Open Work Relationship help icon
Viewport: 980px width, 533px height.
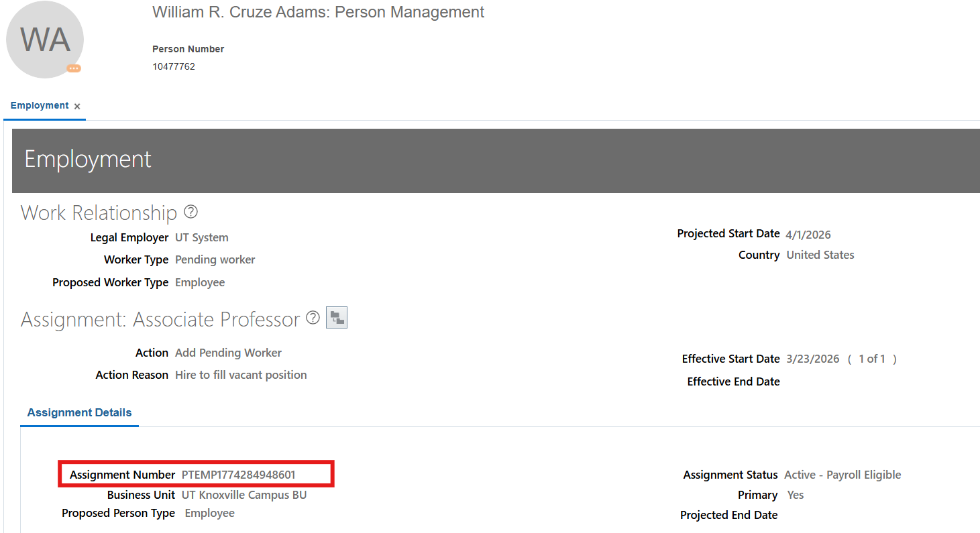click(191, 212)
